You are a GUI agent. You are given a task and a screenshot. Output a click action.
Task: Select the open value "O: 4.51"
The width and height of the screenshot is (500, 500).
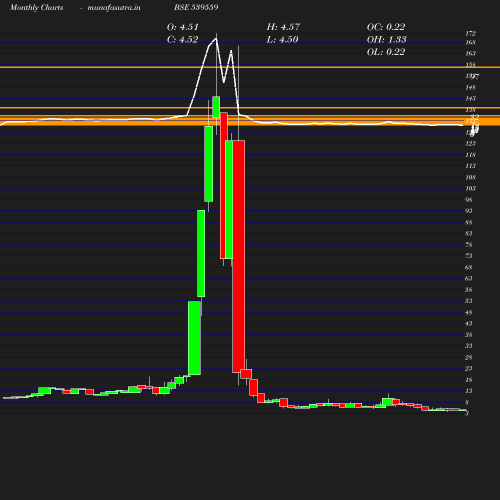[183, 27]
